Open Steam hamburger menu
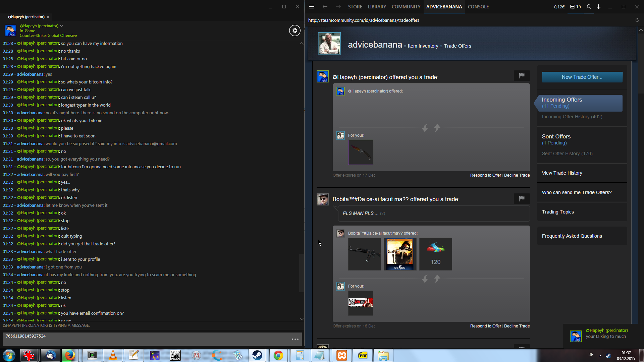The image size is (644, 362). point(311,7)
